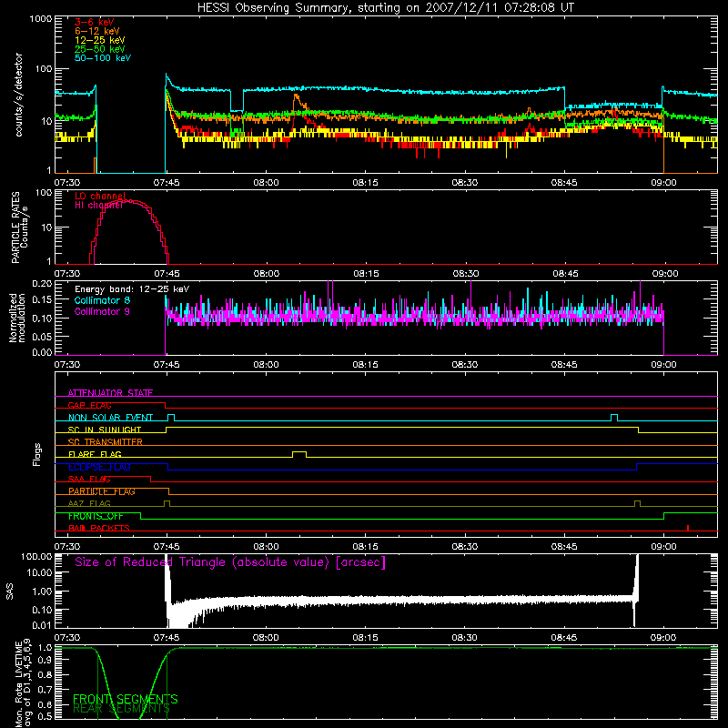Click the HI channel legend label

tap(99, 205)
